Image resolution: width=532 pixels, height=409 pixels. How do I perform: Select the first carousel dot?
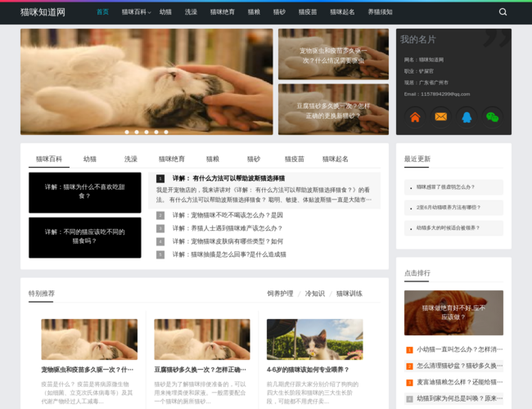127,132
